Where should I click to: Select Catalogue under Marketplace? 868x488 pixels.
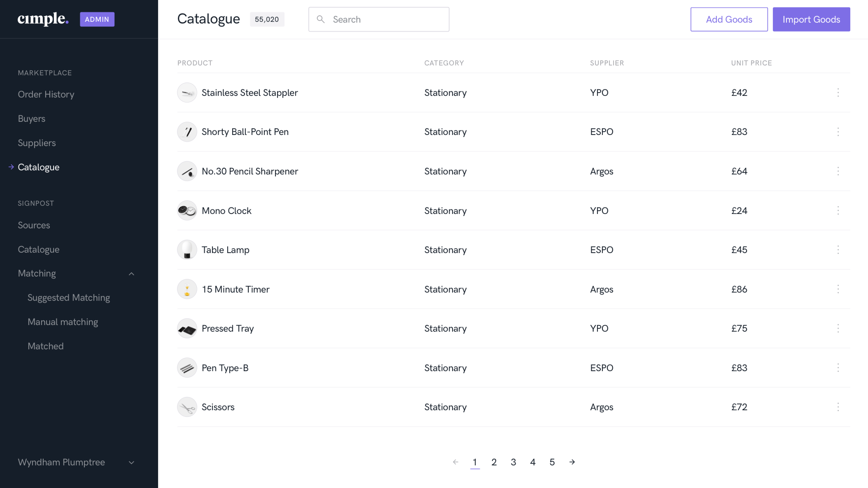point(38,167)
